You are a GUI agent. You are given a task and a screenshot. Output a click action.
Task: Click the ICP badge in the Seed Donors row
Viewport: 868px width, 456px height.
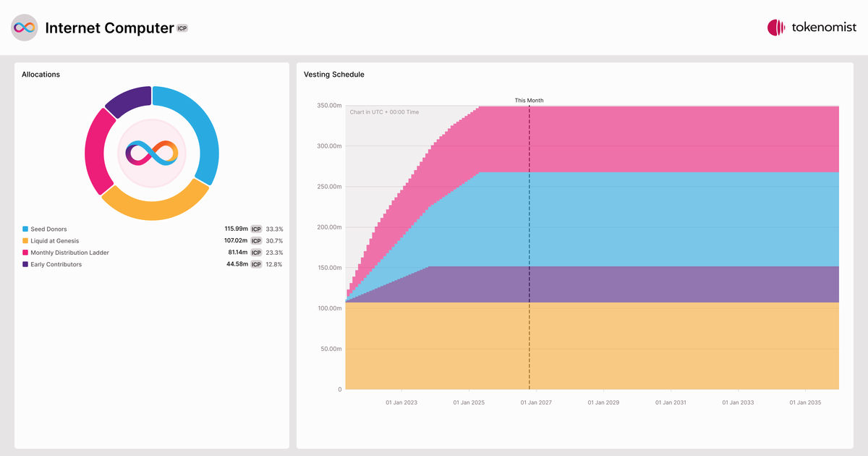tap(256, 229)
